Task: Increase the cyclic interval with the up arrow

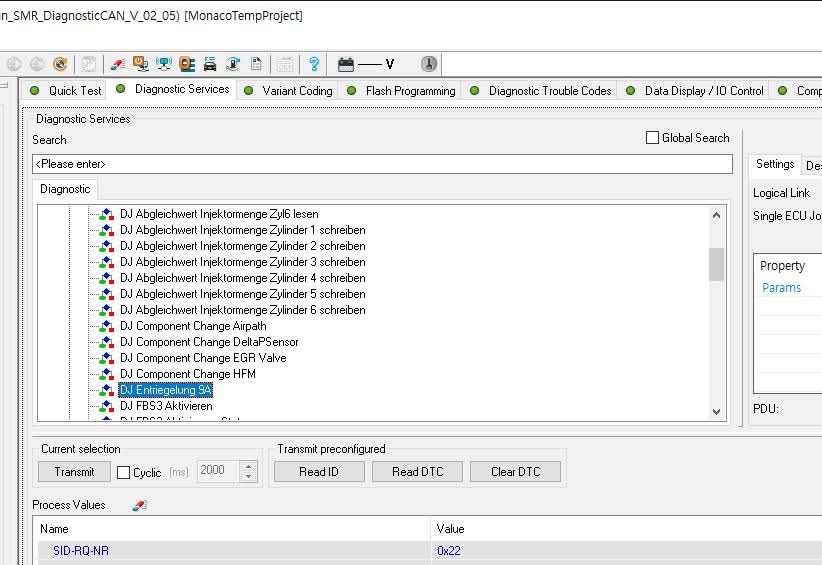Action: click(248, 466)
